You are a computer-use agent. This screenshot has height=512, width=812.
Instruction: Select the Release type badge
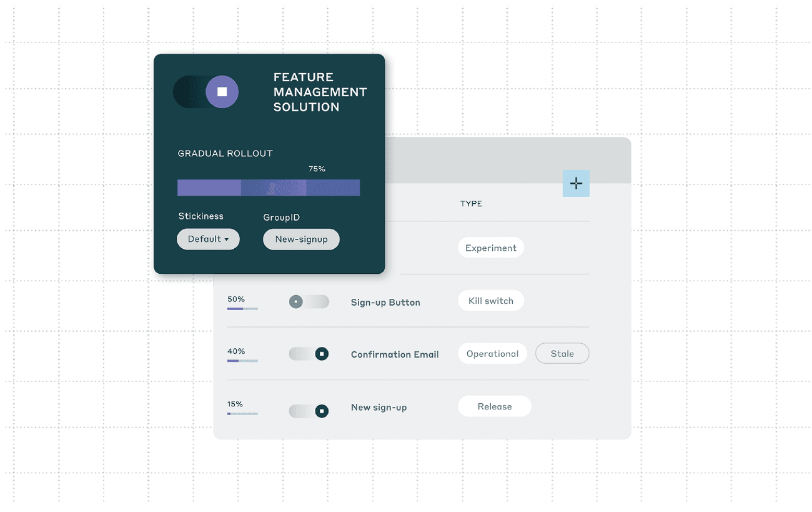494,406
